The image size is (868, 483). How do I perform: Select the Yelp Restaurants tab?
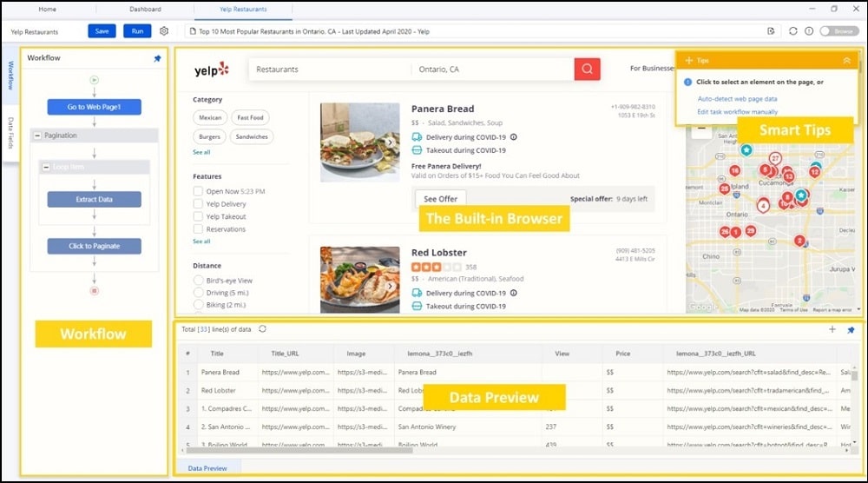click(243, 9)
